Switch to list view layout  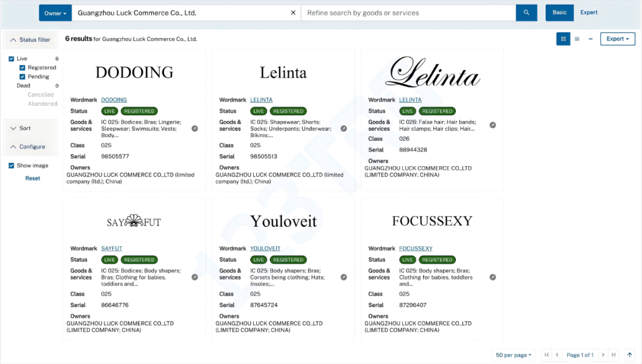click(577, 39)
